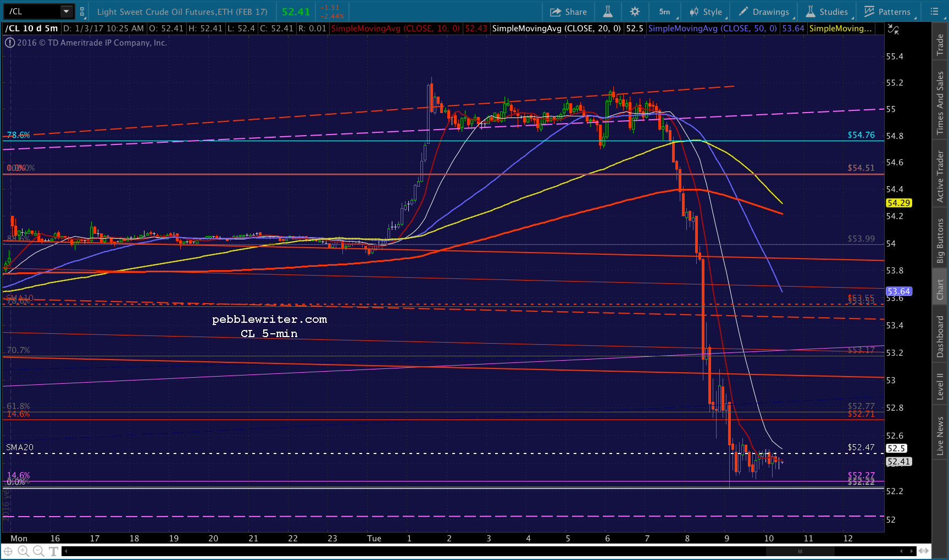Click the Mon date marker on time axis
The width and height of the screenshot is (949, 560).
(19, 539)
